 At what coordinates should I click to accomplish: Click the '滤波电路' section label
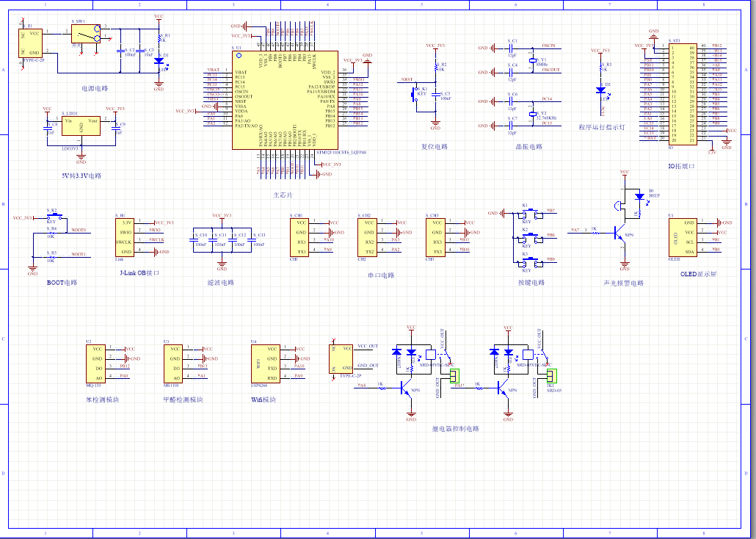(221, 282)
